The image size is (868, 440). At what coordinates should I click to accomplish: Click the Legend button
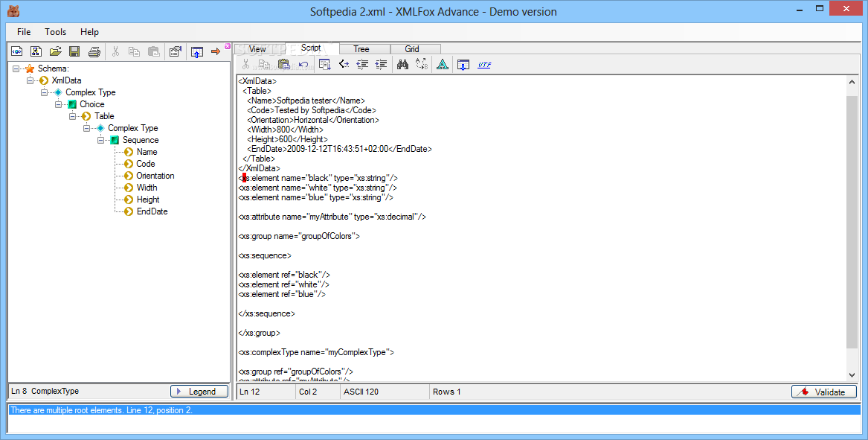[199, 391]
